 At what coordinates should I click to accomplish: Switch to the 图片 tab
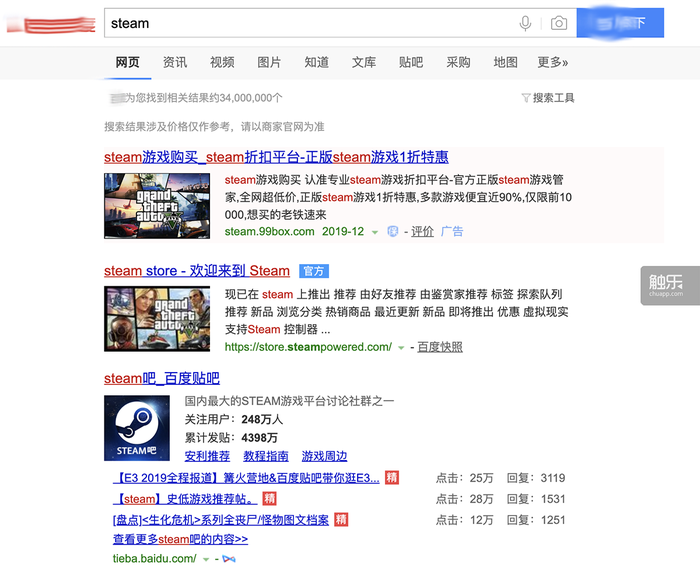[269, 62]
